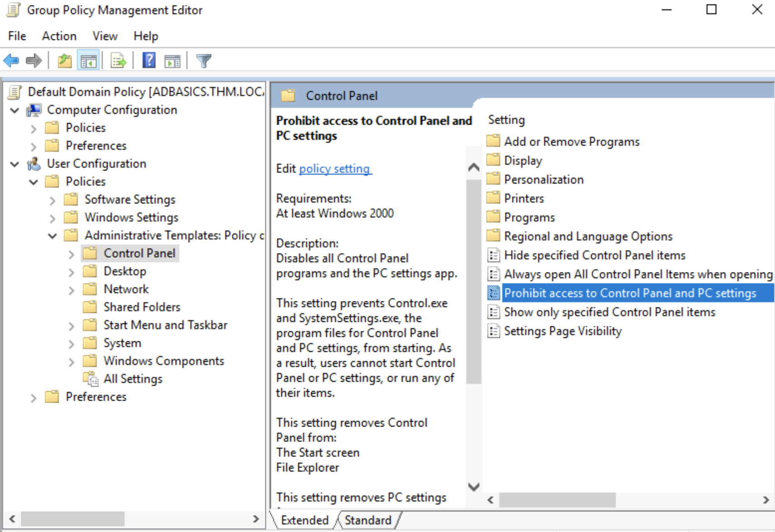Screen dimensions: 775x532
Task: Click the settings list horizontal scrollbar thumb
Action: (x=558, y=500)
